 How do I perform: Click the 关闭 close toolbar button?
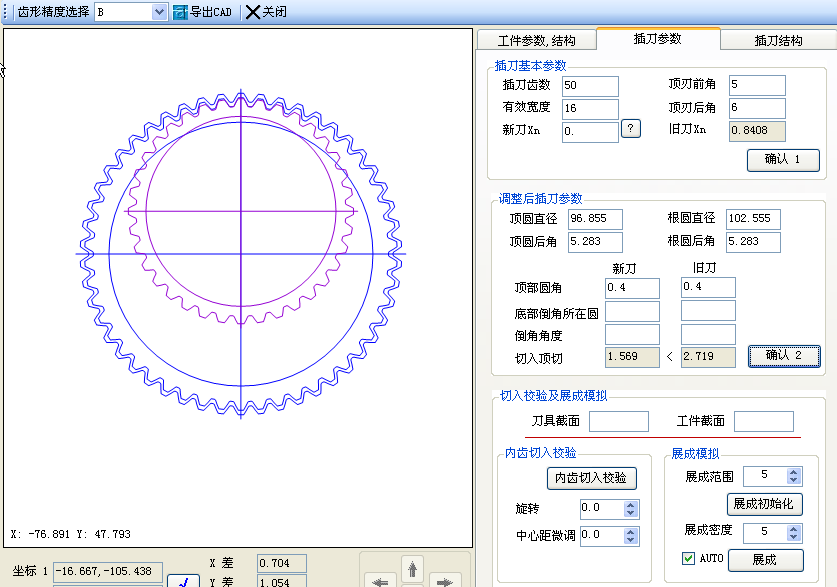(x=266, y=12)
